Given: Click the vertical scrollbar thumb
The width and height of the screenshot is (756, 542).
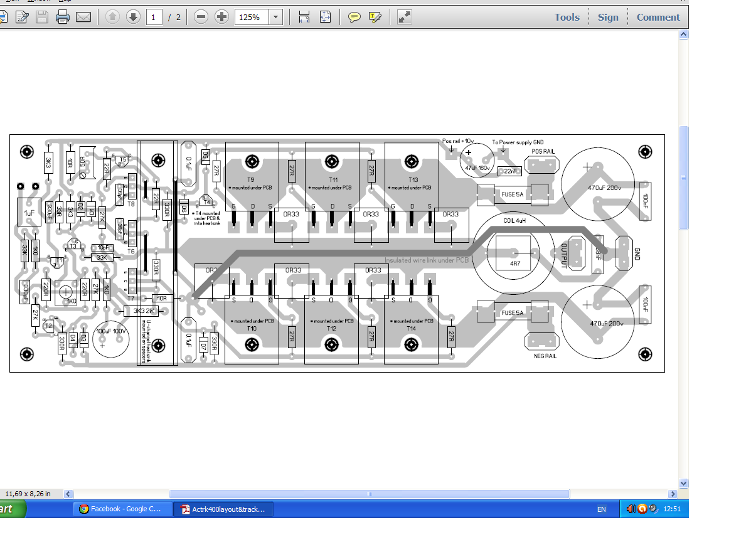Looking at the screenshot, I should point(684,178).
